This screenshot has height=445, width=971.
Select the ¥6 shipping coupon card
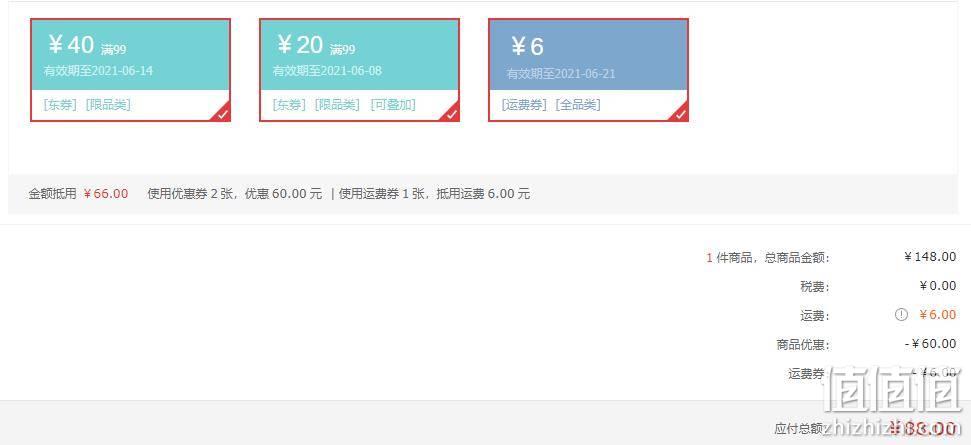pyautogui.click(x=588, y=70)
